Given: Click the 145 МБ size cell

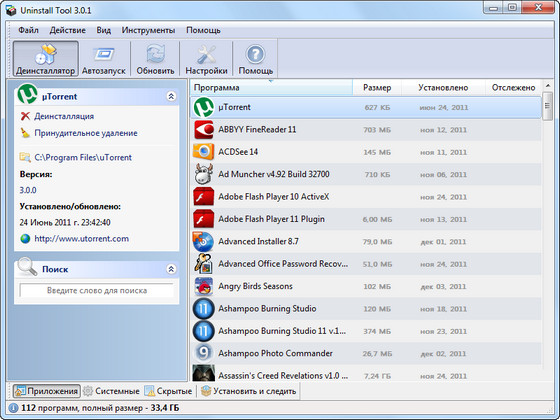Looking at the screenshot, I should pyautogui.click(x=377, y=152).
